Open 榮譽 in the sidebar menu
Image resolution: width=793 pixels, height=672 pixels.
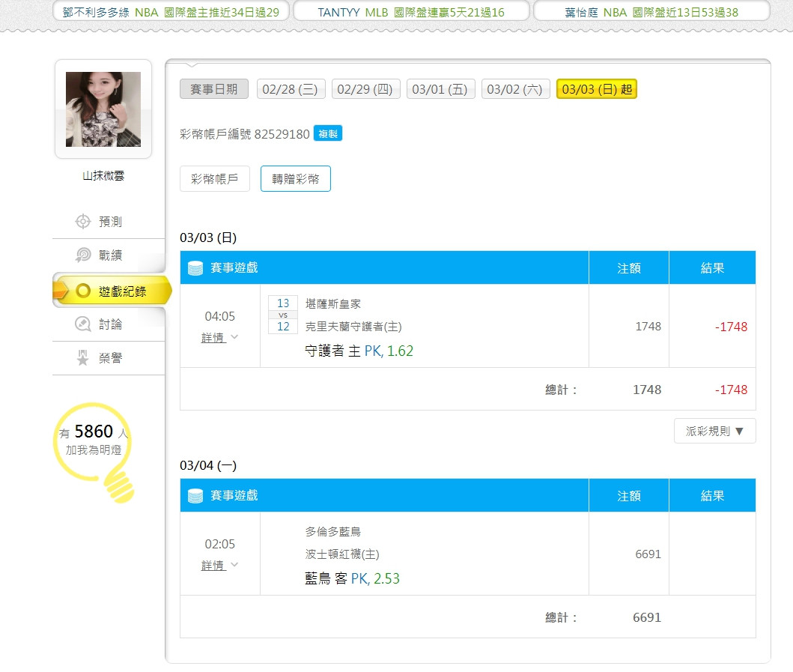(x=109, y=358)
